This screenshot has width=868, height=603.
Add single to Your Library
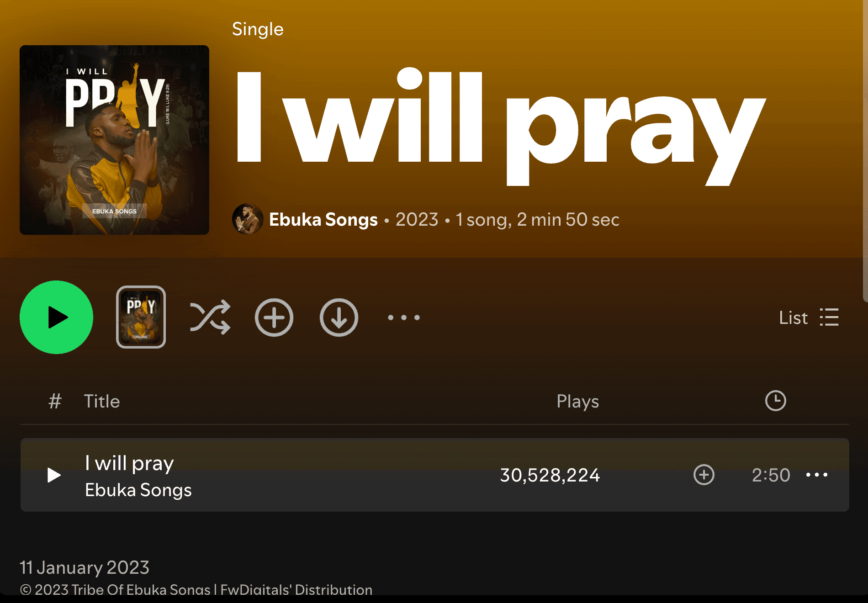[x=274, y=317]
